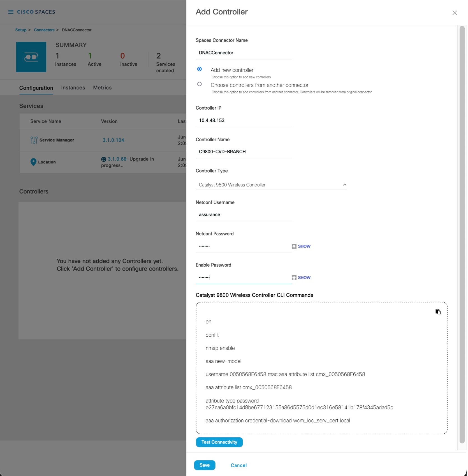Open the Cisco Spaces hamburger menu

pyautogui.click(x=11, y=12)
